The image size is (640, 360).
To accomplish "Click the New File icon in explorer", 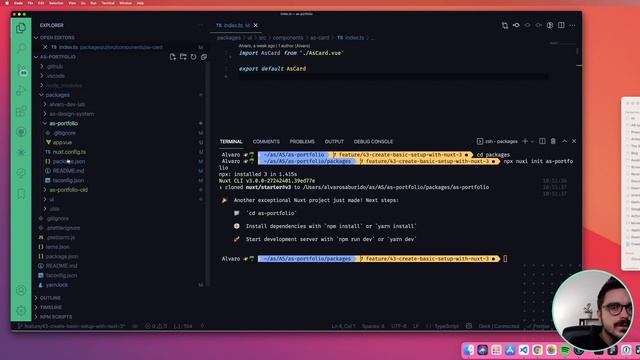I will [173, 57].
